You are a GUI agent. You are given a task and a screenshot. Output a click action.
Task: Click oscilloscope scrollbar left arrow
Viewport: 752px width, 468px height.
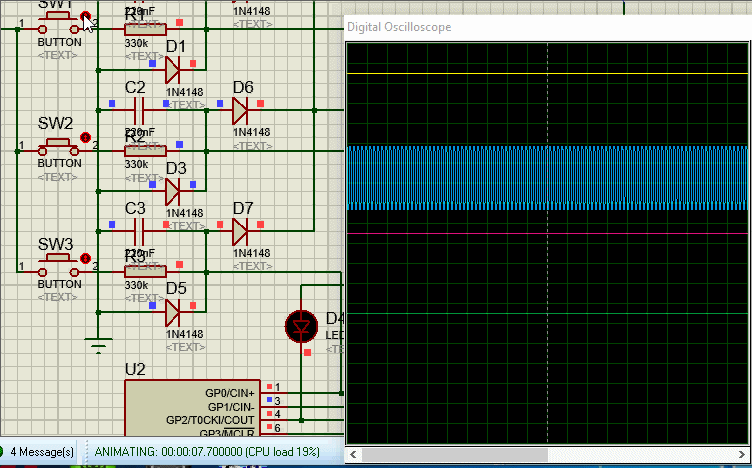click(353, 454)
